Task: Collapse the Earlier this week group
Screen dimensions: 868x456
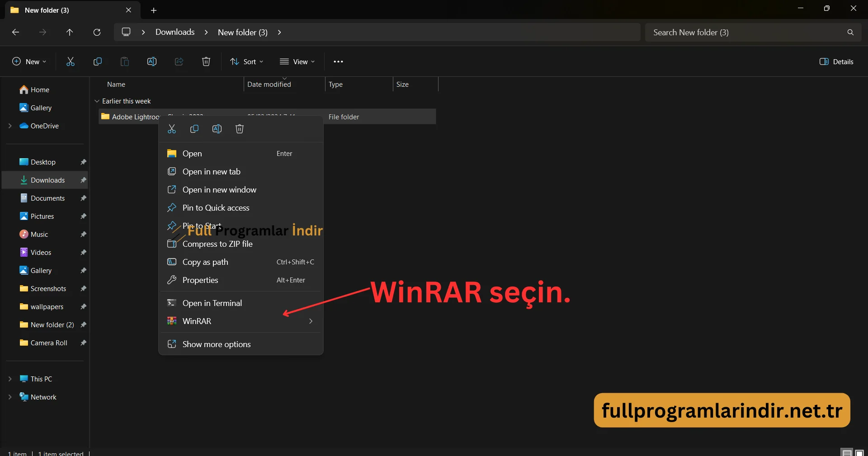Action: click(x=97, y=101)
